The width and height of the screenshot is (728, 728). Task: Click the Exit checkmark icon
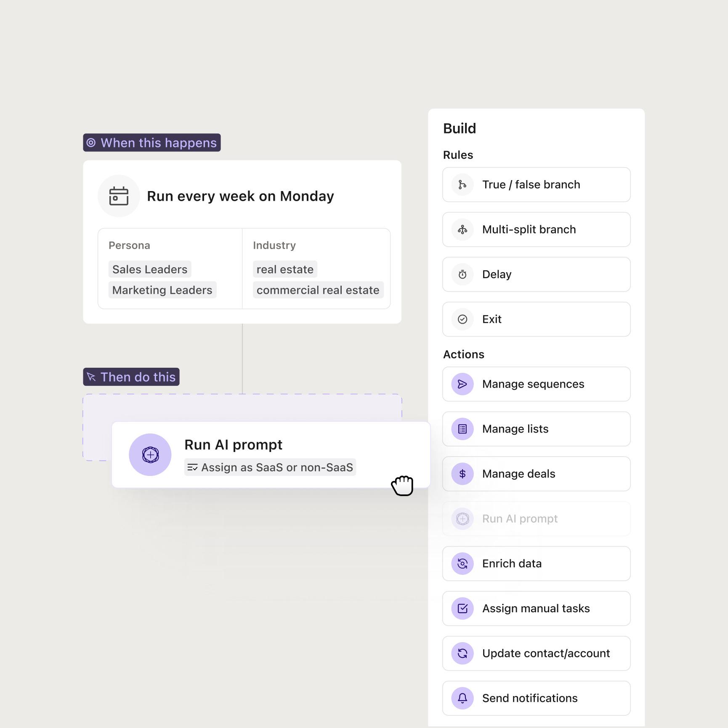click(x=462, y=319)
